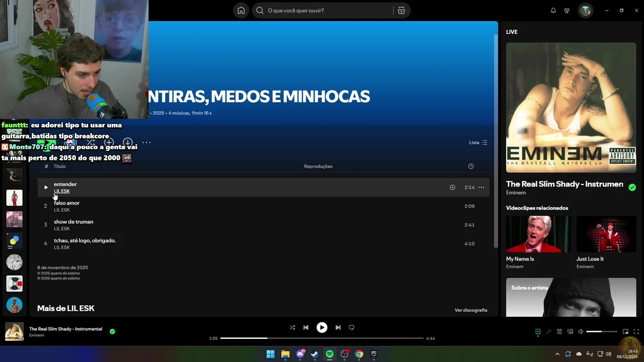Screen dimensions: 644x362
Task: Download the album with the arrow-down icon
Action: 128,143
